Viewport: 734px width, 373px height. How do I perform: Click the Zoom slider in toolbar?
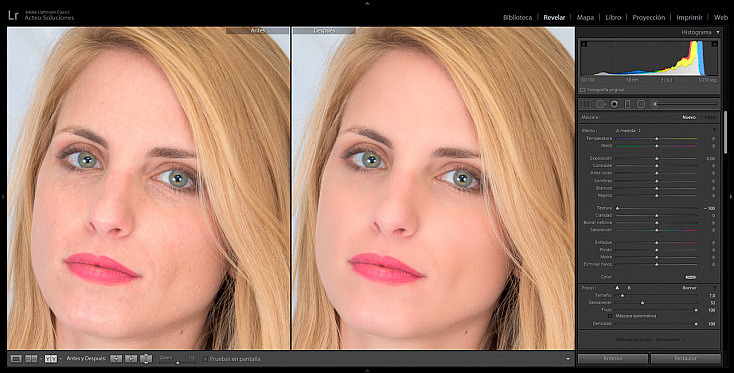177,362
